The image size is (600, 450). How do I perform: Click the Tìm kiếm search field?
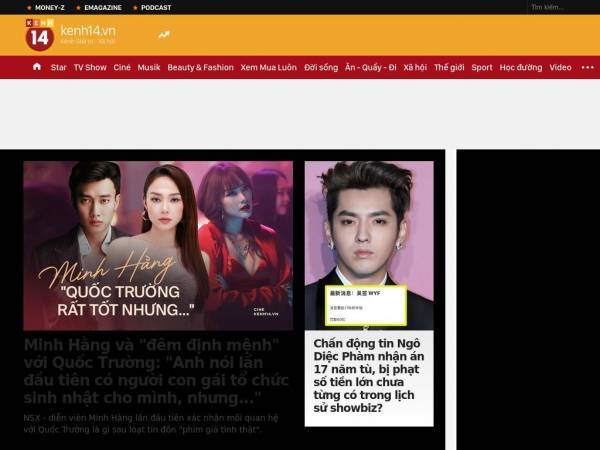pos(562,7)
